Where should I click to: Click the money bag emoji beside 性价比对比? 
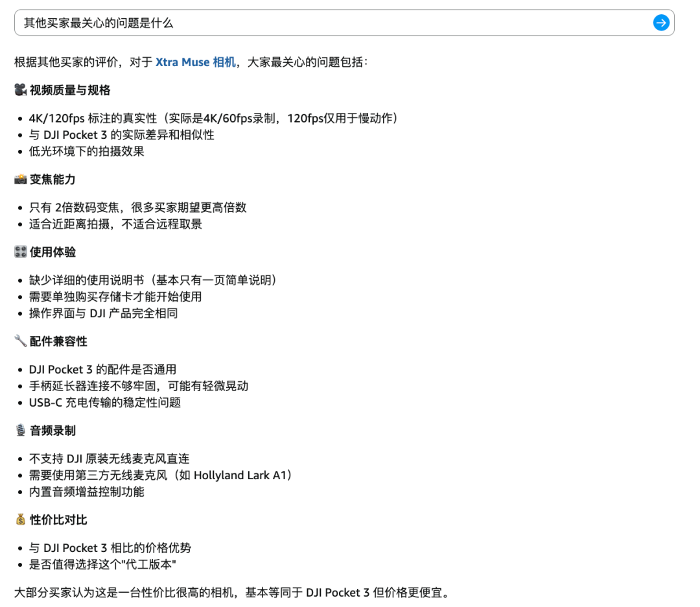point(21,520)
